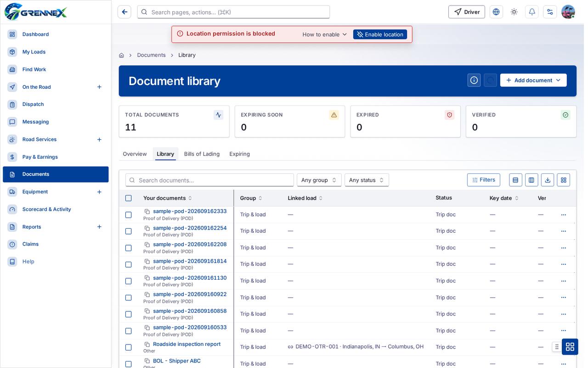Screen dimensions: 588x368
Task: Toggle the select-all documents checkbox
Action: pos(129,198)
